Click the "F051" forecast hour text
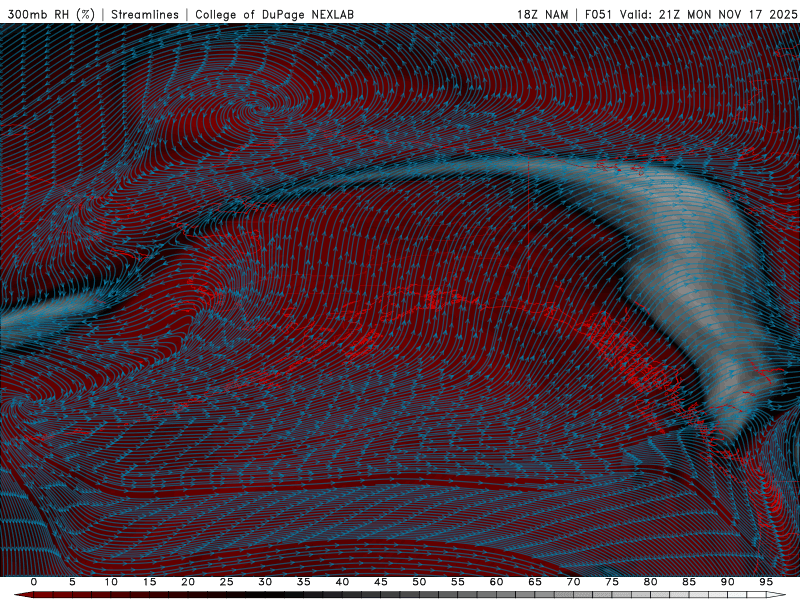 [598, 14]
